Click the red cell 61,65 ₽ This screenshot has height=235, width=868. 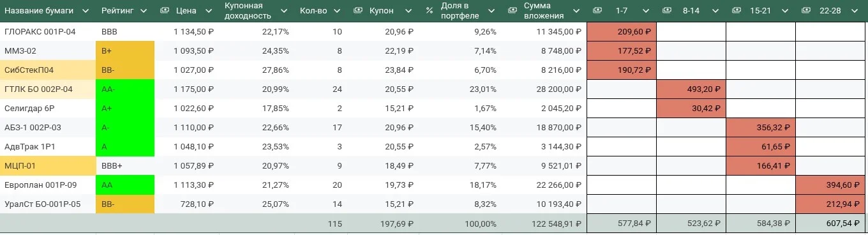pyautogui.click(x=761, y=146)
